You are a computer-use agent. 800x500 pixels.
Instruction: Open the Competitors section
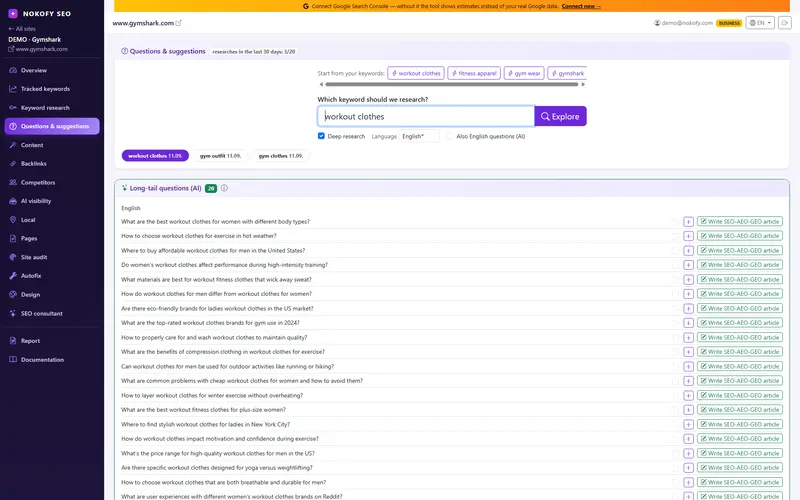point(38,183)
